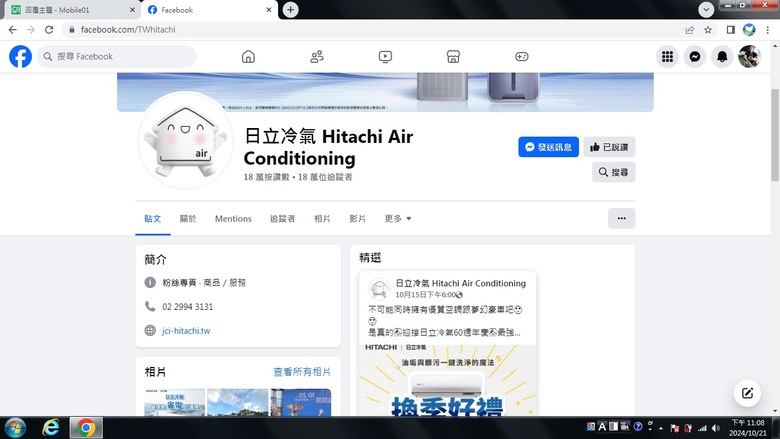Select the 追蹤者 followers tab

[x=283, y=219]
